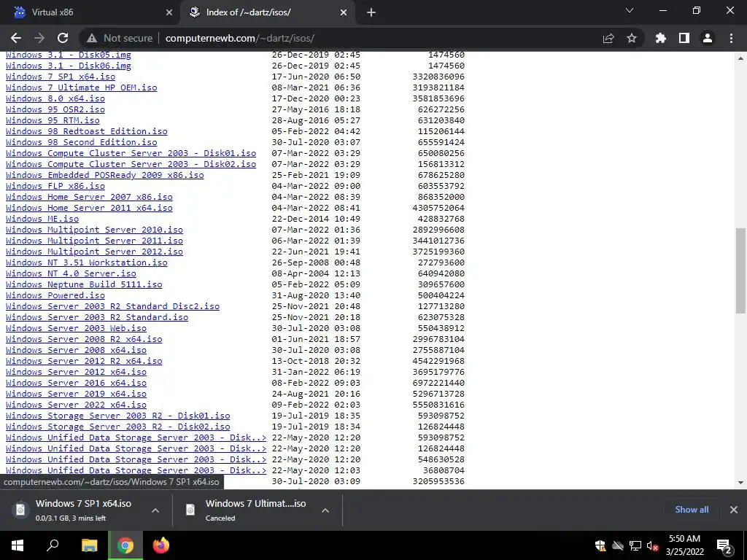Open Windows NT 3.51 Workstation.iso link
The image size is (747, 560).
tap(87, 262)
